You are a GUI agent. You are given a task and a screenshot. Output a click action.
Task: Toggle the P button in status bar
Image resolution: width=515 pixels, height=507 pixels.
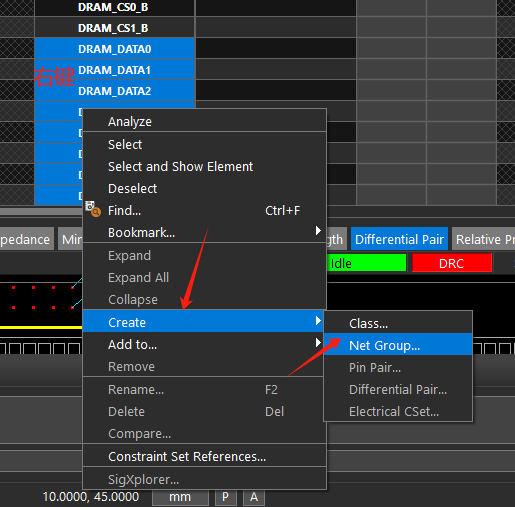tap(226, 497)
